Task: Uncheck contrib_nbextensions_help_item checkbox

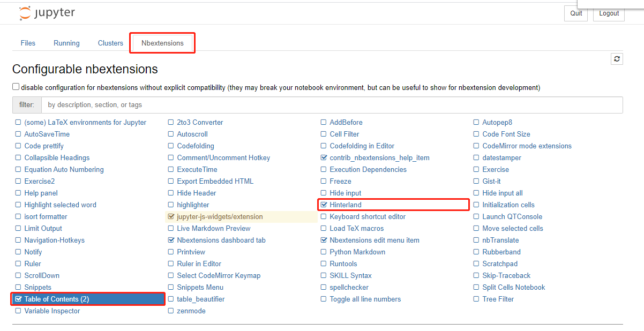Action: 324,158
